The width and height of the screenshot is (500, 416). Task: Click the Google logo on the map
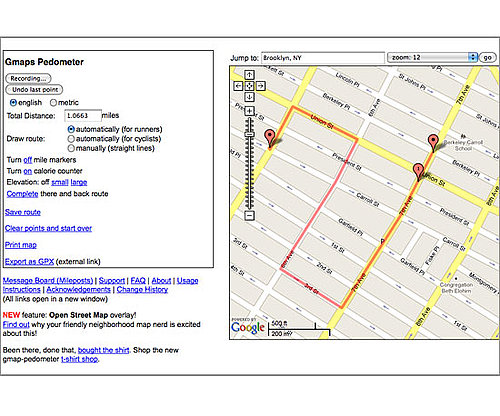[x=248, y=328]
